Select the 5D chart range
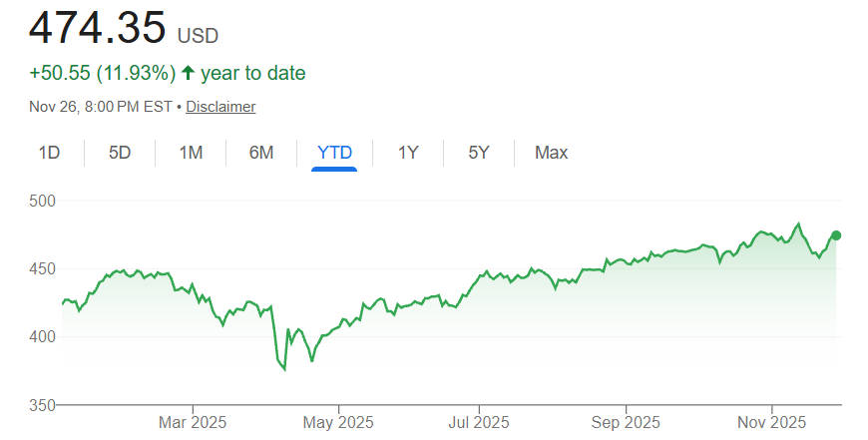This screenshot has height=440, width=868. (120, 153)
